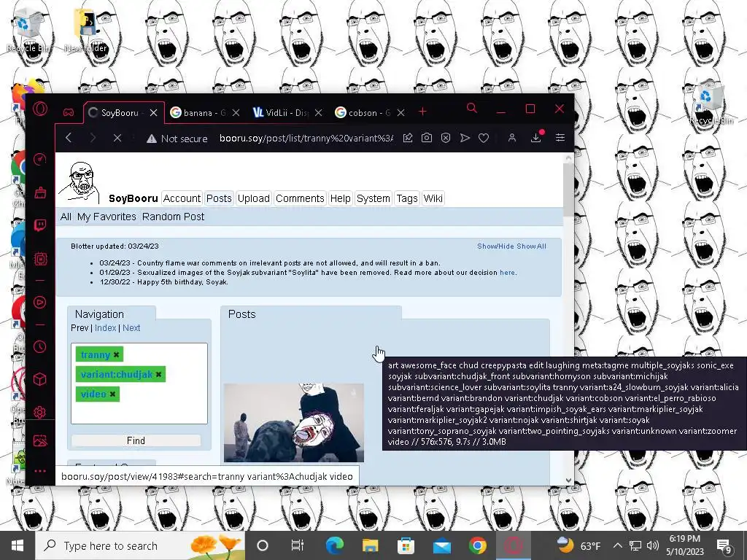Open the Upload page
747x560 pixels.
[x=253, y=198]
